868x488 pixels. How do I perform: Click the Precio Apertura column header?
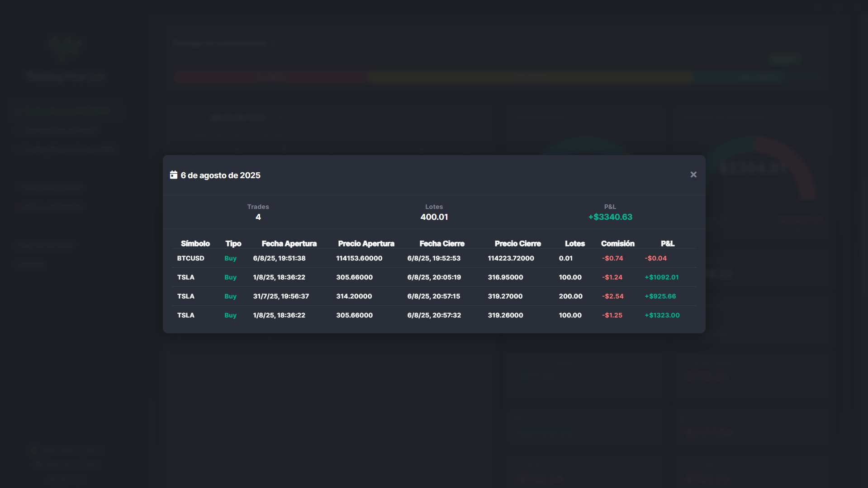(366, 244)
